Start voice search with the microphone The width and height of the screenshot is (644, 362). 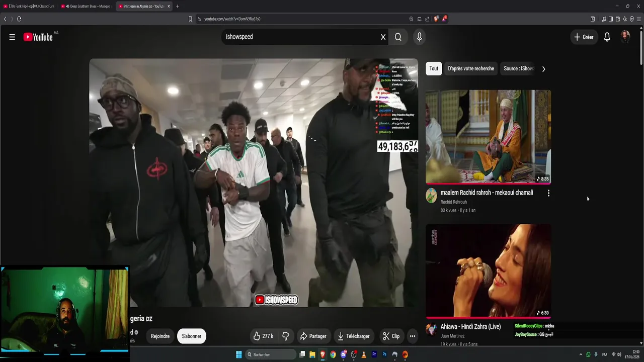pos(419,37)
